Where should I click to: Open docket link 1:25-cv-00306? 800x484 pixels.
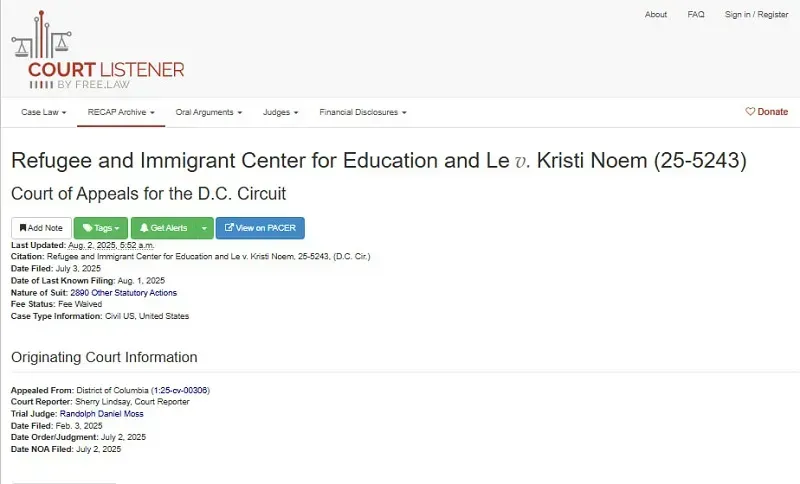pos(181,390)
